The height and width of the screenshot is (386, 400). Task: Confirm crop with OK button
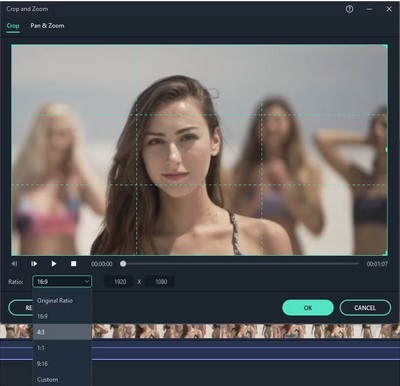[308, 308]
